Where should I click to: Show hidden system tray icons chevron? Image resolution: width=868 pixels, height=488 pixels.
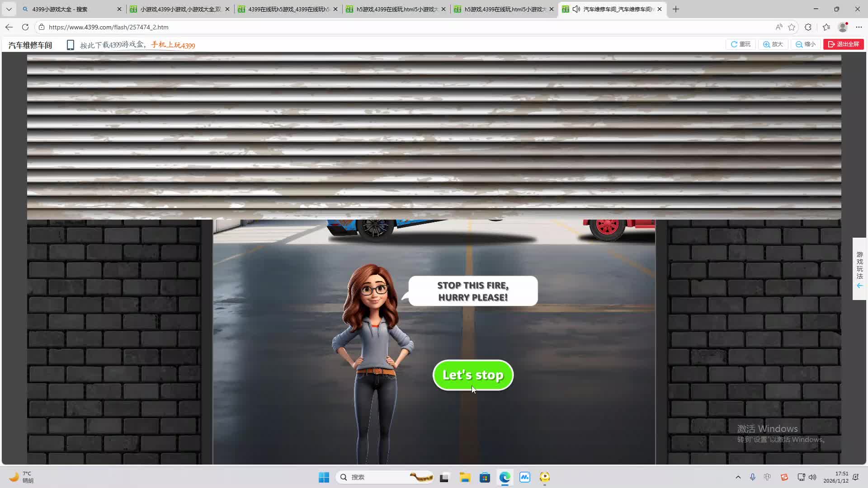pyautogui.click(x=738, y=477)
